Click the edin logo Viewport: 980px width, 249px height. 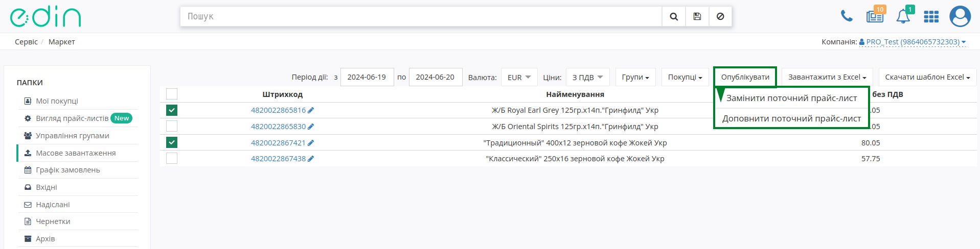(45, 17)
